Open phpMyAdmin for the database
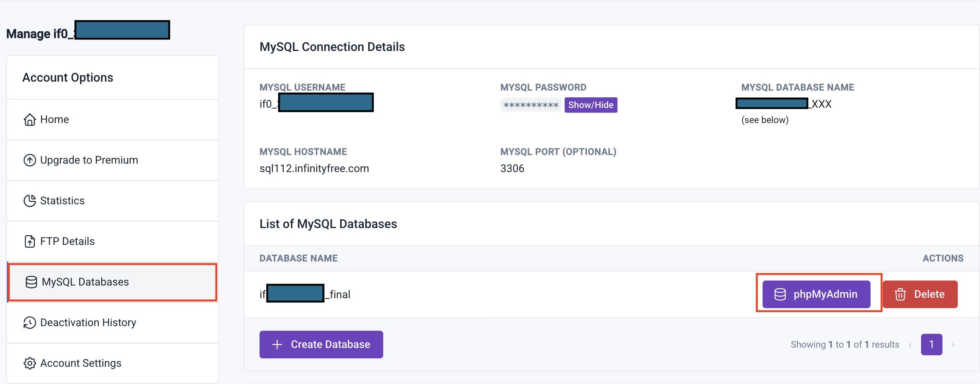The image size is (980, 384). (816, 294)
